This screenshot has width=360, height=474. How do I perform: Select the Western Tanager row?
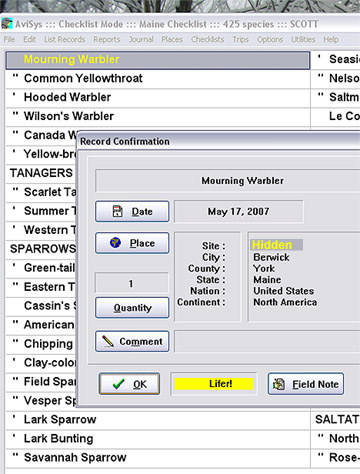point(41,230)
